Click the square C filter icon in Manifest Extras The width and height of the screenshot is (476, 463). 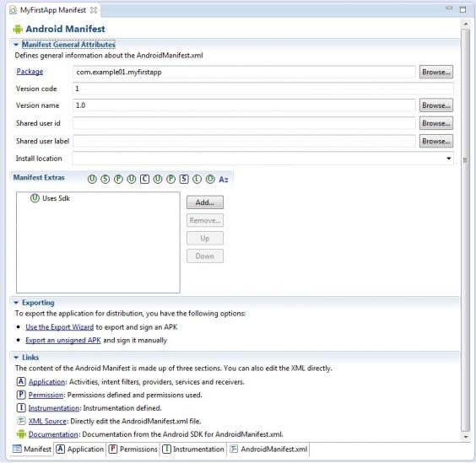[x=144, y=180]
